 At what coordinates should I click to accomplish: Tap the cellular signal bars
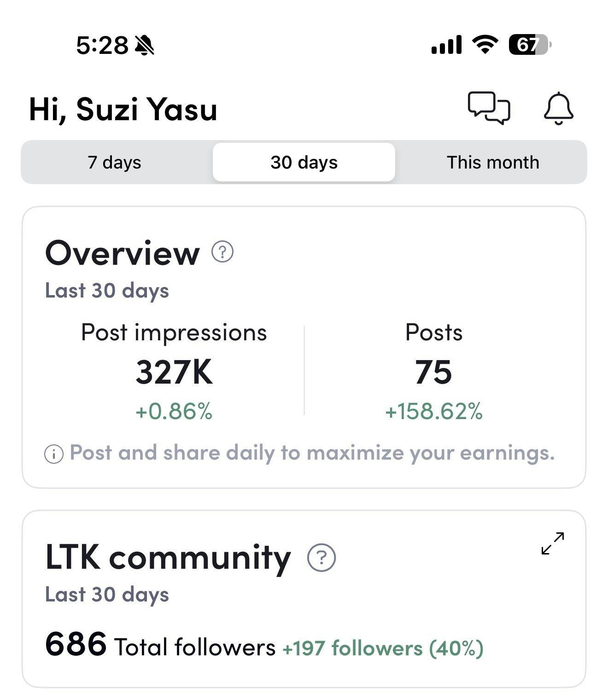click(446, 45)
